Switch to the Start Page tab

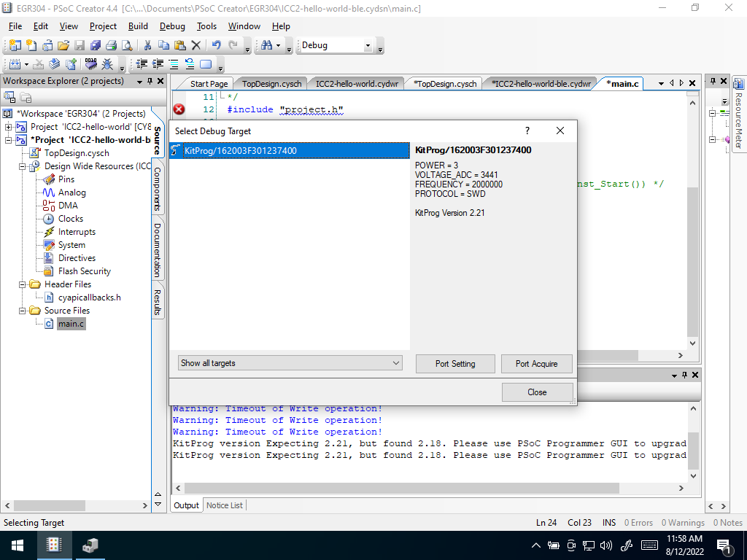[x=209, y=84]
